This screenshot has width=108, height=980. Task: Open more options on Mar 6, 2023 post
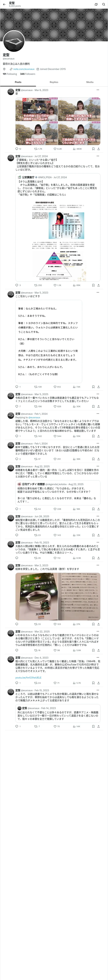[x=98, y=90]
